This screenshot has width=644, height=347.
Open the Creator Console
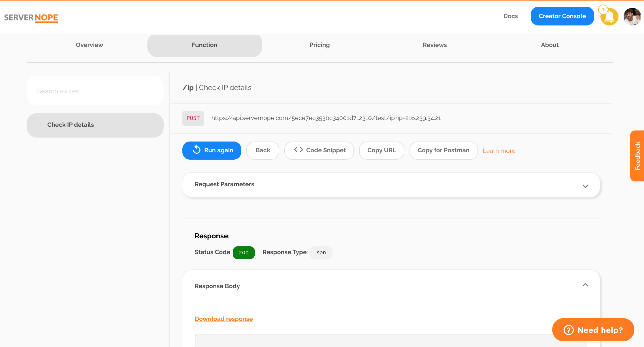[x=562, y=16]
